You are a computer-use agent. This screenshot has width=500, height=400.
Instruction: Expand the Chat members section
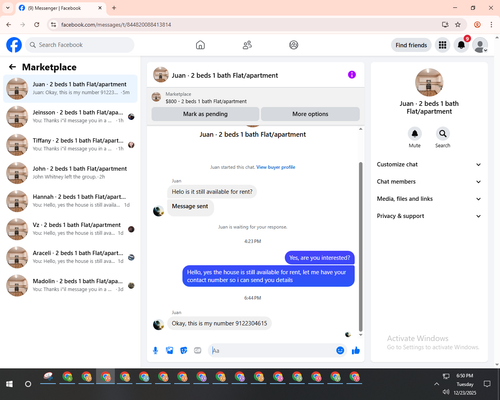429,182
